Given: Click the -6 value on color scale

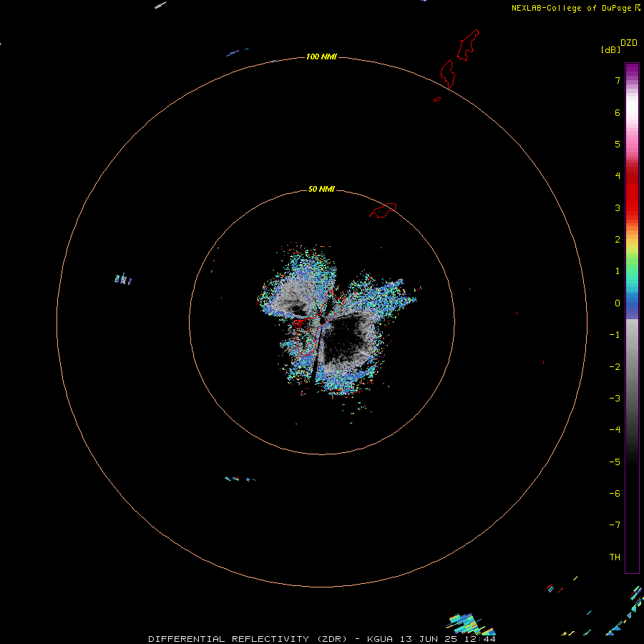Looking at the screenshot, I should [615, 494].
